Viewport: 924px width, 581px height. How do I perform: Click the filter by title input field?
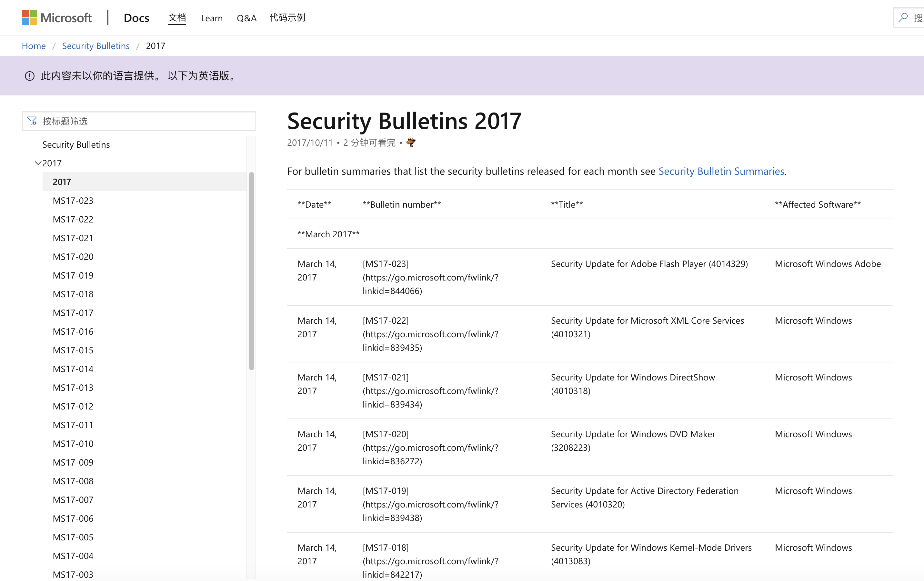(x=146, y=121)
